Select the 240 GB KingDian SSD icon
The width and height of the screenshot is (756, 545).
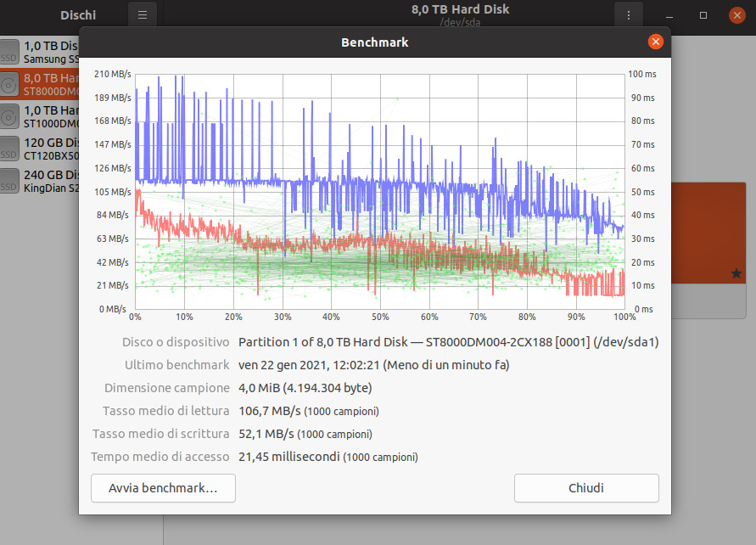(9, 181)
